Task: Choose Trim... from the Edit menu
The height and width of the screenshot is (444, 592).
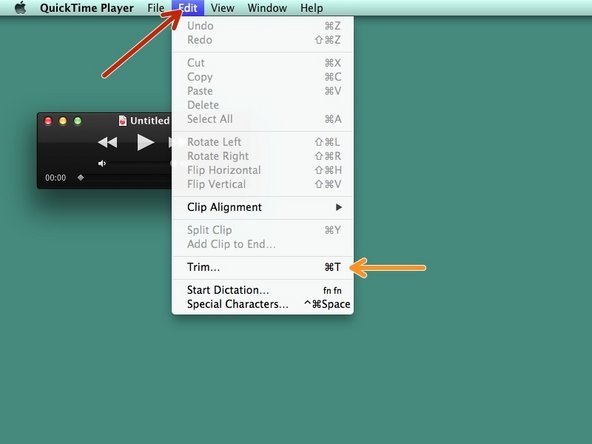Action: coord(263,267)
